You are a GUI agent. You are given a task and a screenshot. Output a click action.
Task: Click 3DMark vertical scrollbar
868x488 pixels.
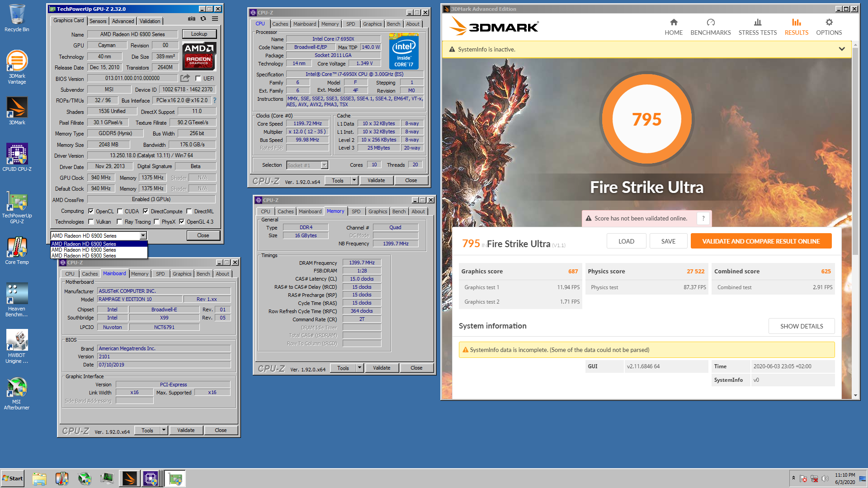click(x=855, y=151)
